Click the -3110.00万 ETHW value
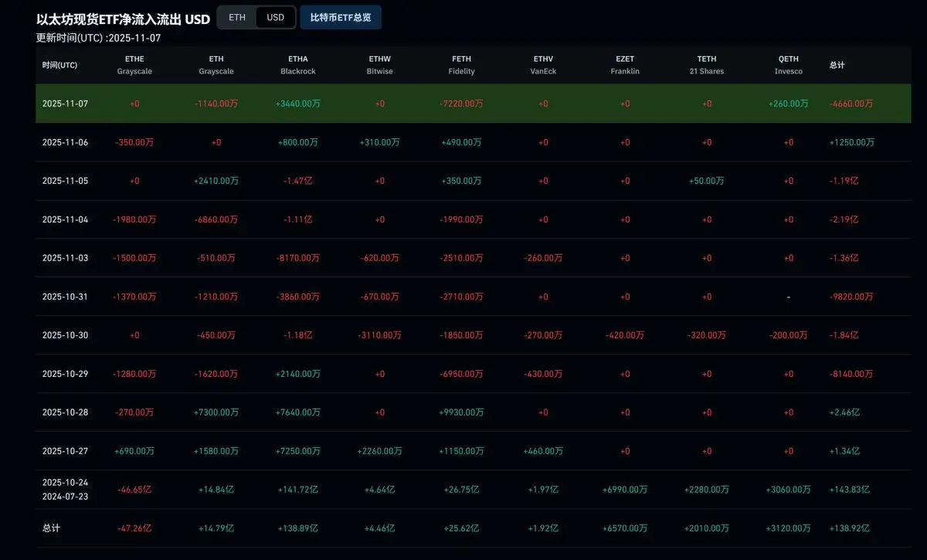This screenshot has width=927, height=560. (x=379, y=335)
